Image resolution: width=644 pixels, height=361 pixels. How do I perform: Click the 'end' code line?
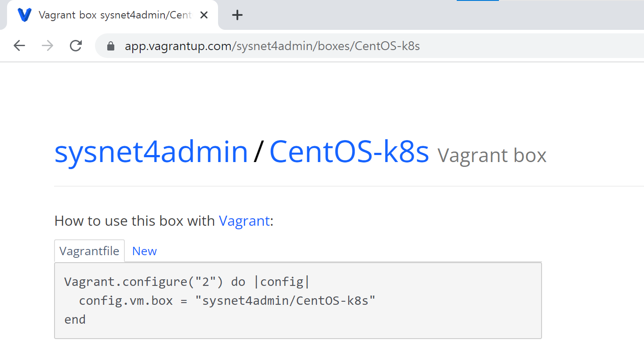(x=75, y=319)
